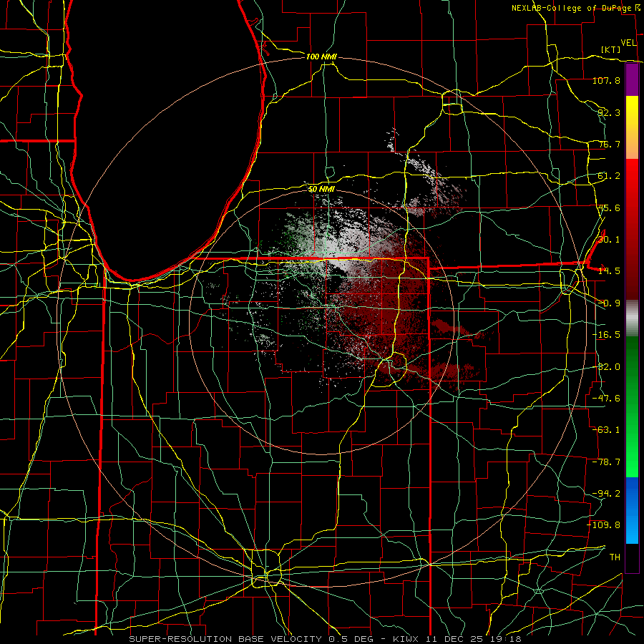644x644 pixels.
Task: Select the -47.6 velocity legend value
Action: pyautogui.click(x=606, y=399)
